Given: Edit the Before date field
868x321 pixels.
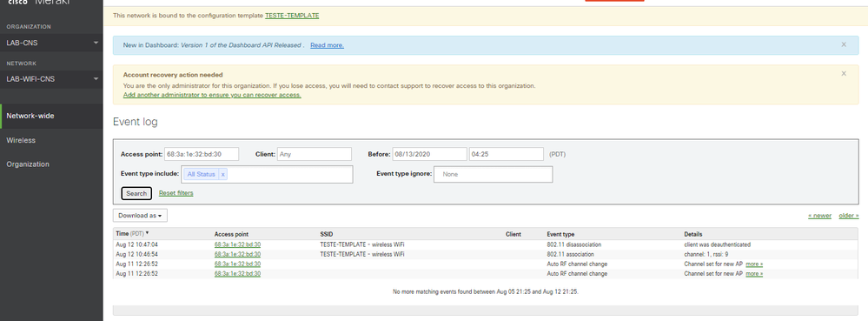Looking at the screenshot, I should tap(429, 154).
